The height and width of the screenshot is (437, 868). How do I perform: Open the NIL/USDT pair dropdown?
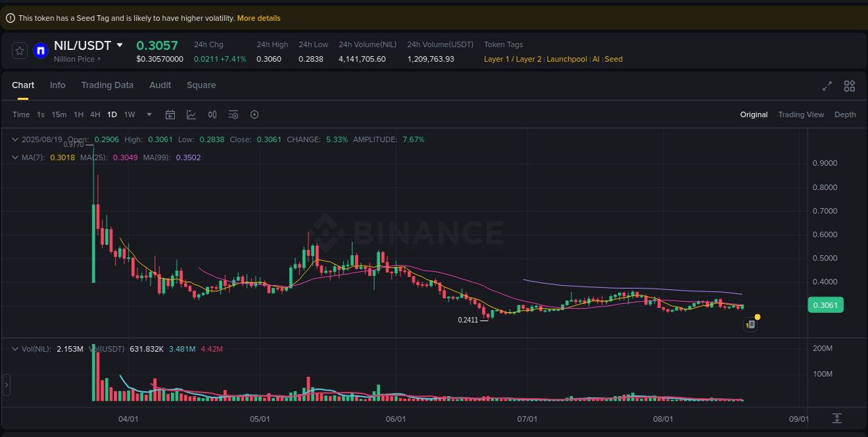(119, 44)
